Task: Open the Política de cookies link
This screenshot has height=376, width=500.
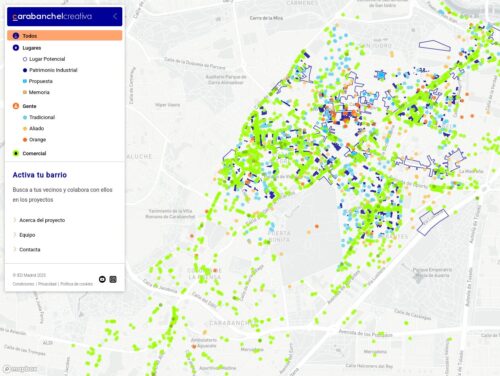Action: coord(76,284)
